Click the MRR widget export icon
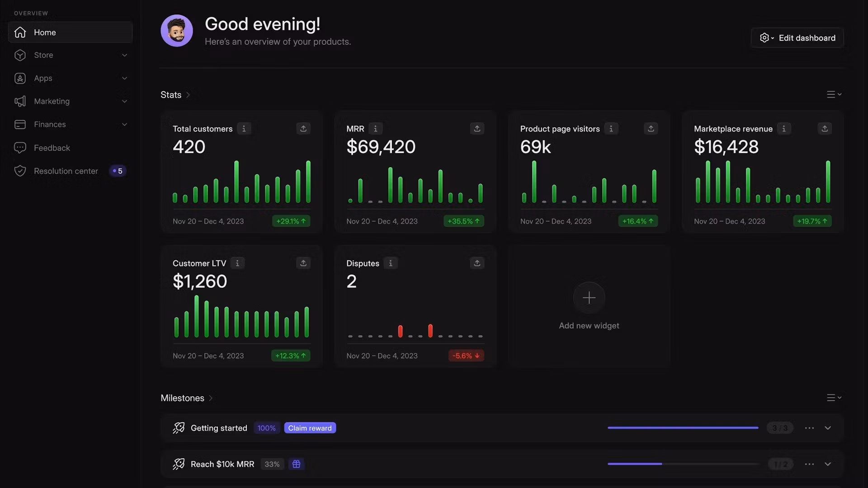 click(x=477, y=129)
